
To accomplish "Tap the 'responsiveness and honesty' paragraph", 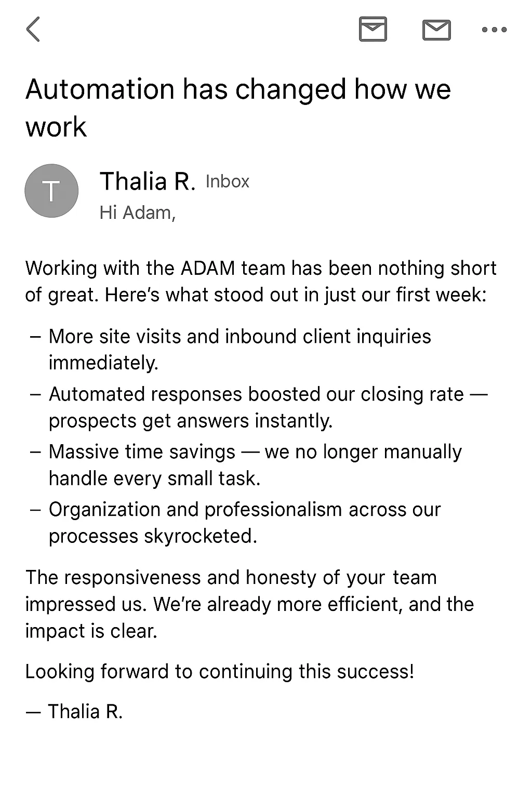I will (249, 604).
